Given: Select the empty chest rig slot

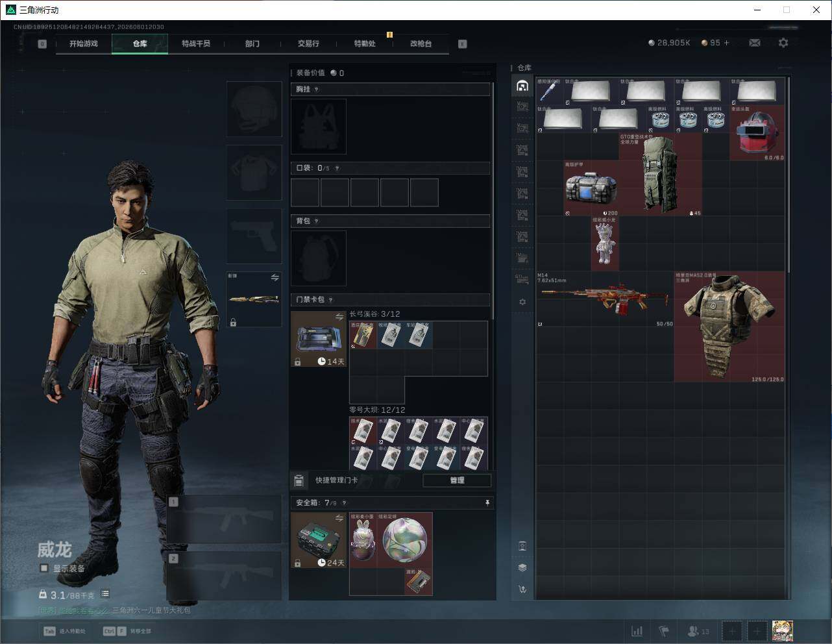Looking at the screenshot, I should (x=319, y=127).
